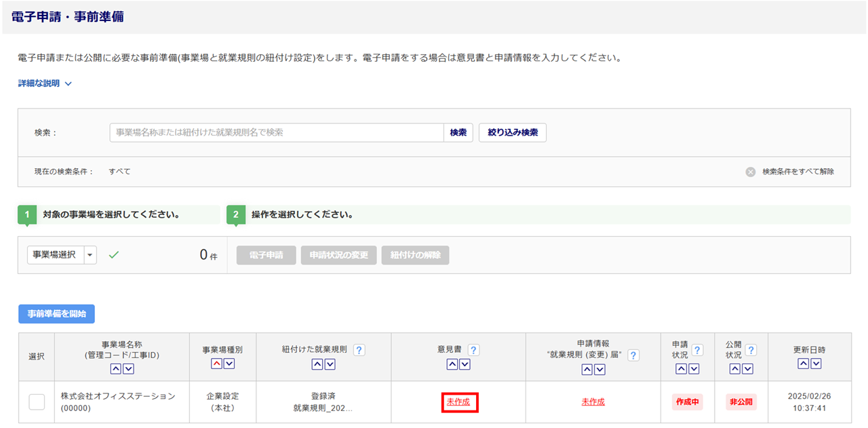Open help icon for 申請情報 column
The height and width of the screenshot is (428, 868).
[x=633, y=355]
